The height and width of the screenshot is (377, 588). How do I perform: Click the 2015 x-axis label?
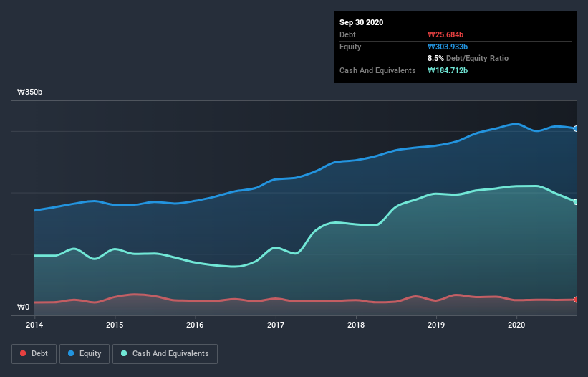coord(115,325)
